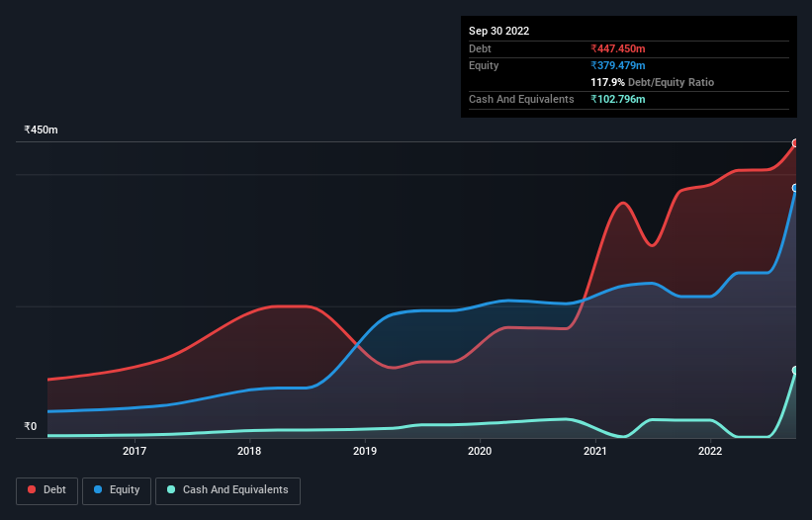Click the ₹447.450m debt value
This screenshot has height=520, width=812.
pyautogui.click(x=618, y=48)
